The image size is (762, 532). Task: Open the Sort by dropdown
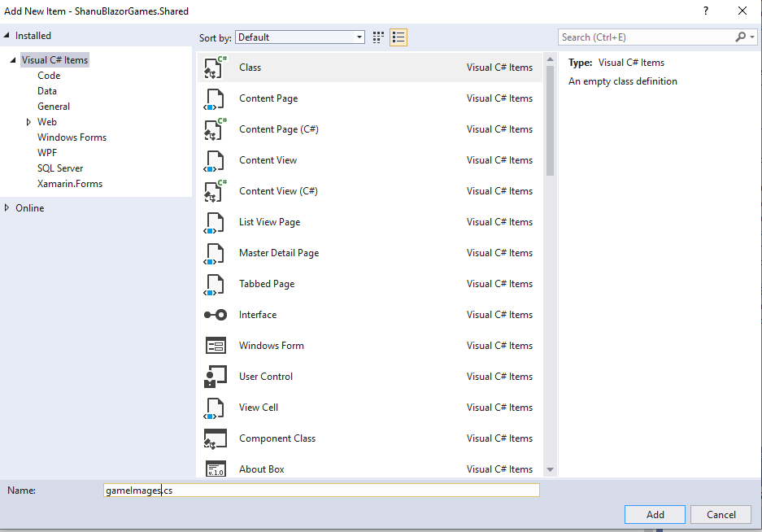coord(300,37)
